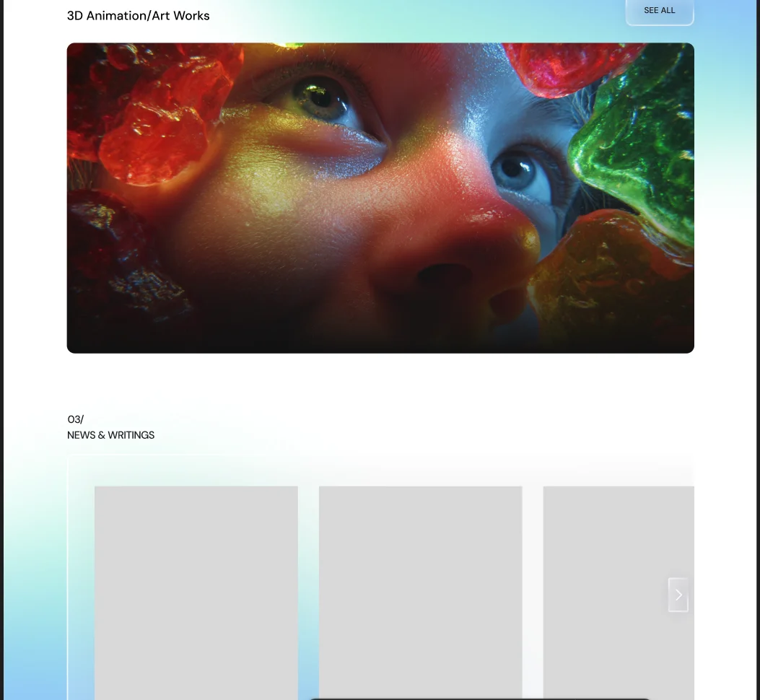Open the first gray news card

(x=196, y=593)
